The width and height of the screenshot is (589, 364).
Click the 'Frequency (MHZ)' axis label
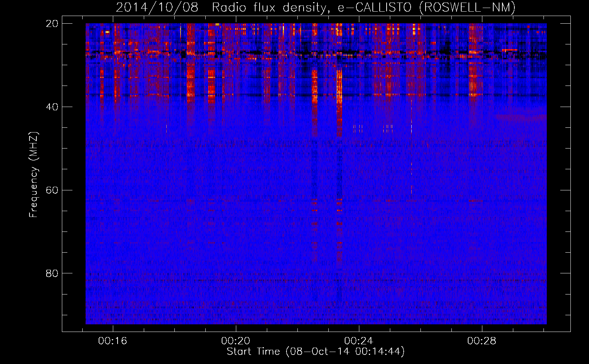point(33,175)
